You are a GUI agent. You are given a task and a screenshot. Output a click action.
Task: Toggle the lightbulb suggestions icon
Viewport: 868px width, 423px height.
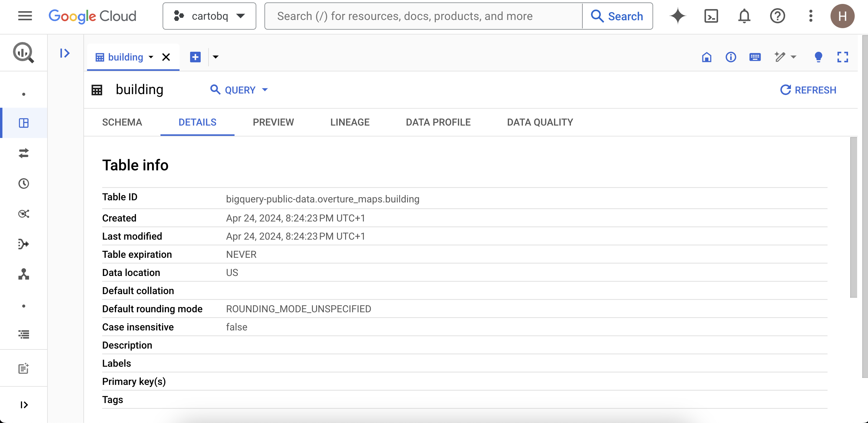pos(818,57)
